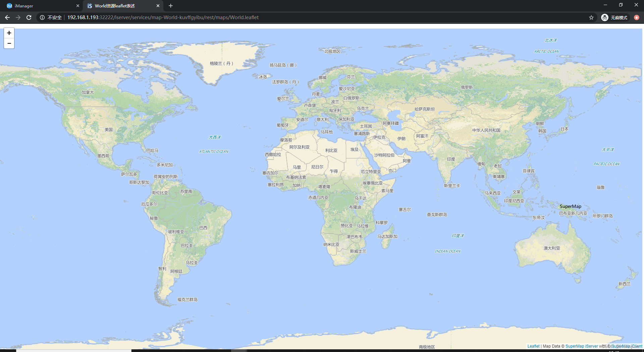Zoom in on the map
644x352 pixels.
coord(9,33)
